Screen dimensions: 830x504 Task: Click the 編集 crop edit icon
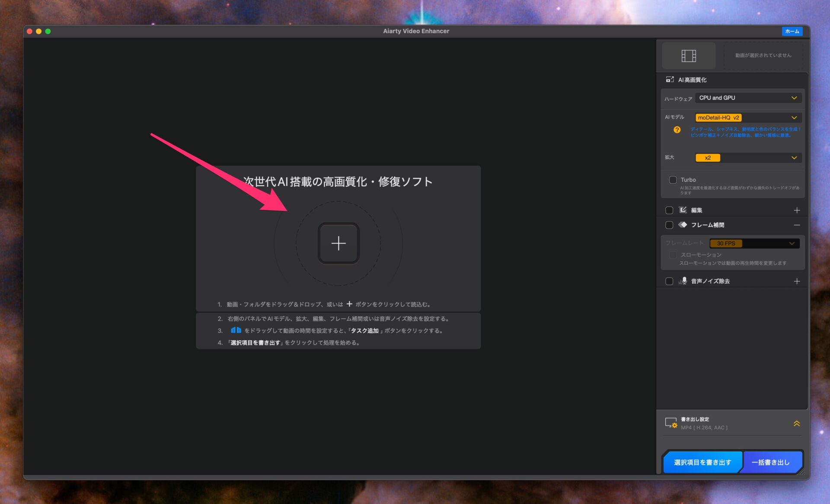click(683, 210)
